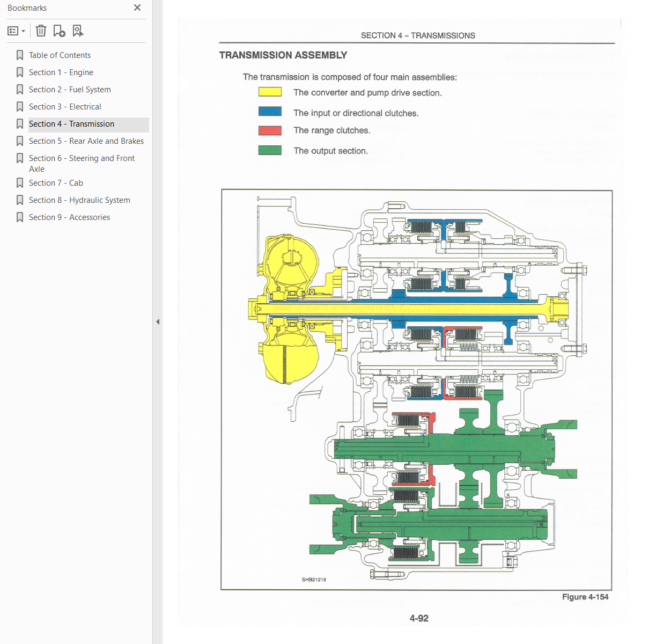Open Section 9 - Accessories bookmark
This screenshot has width=663, height=644.
tap(69, 217)
